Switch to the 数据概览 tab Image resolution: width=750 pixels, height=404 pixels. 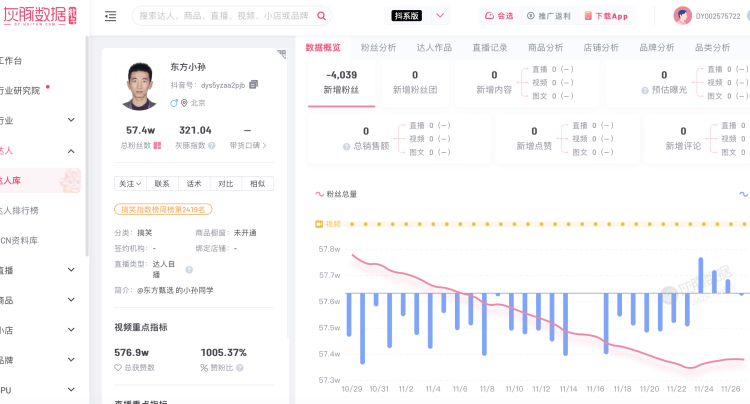tap(323, 47)
